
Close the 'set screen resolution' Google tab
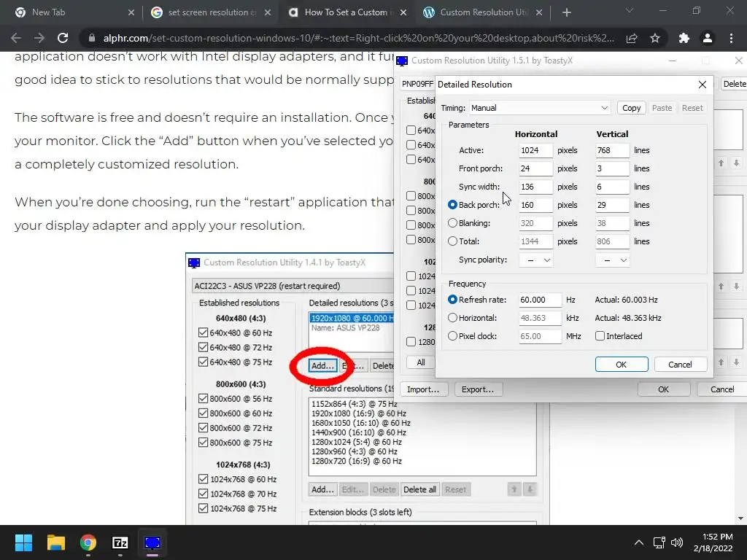(268, 12)
